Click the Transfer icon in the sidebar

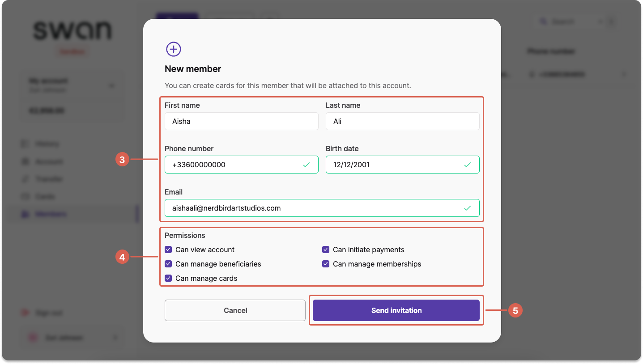tap(25, 179)
